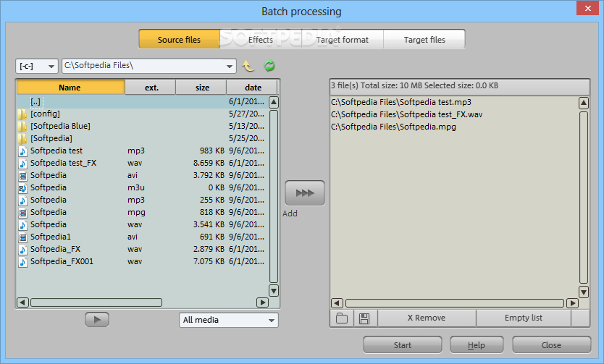Select the [config] folder name

point(45,114)
